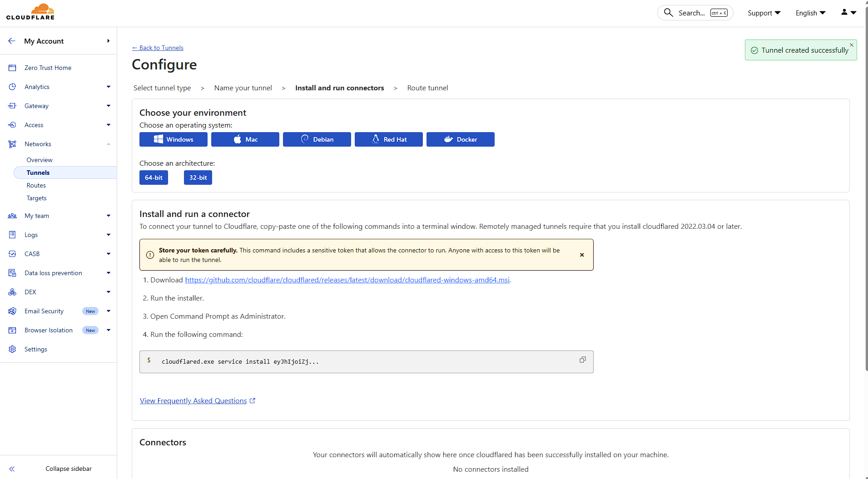Click the Settings gear icon in sidebar
The height and width of the screenshot is (479, 868).
point(12,349)
